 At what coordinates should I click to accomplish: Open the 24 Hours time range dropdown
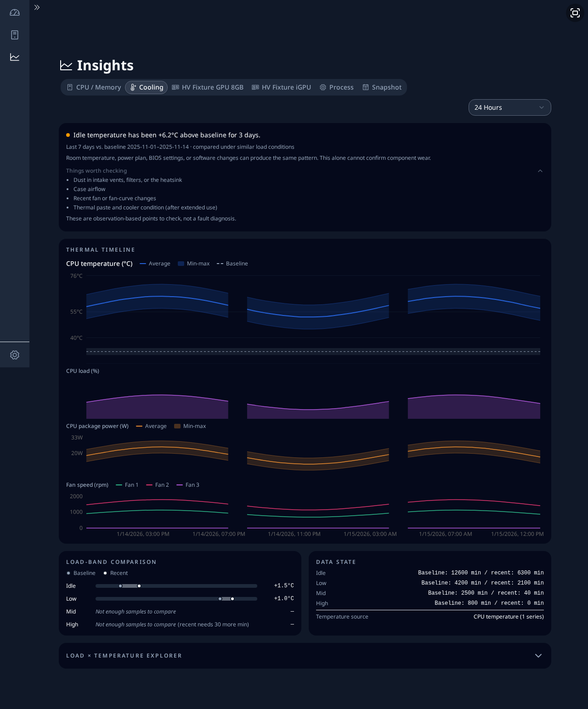point(509,107)
